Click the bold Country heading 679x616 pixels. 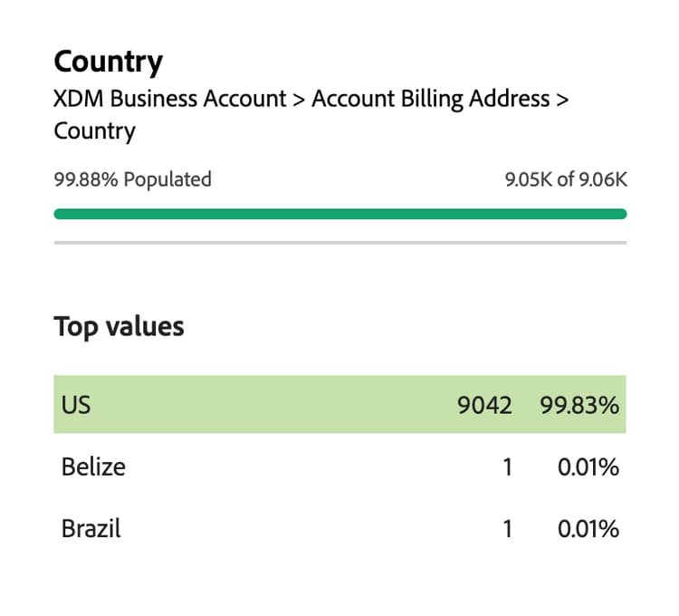click(x=108, y=62)
